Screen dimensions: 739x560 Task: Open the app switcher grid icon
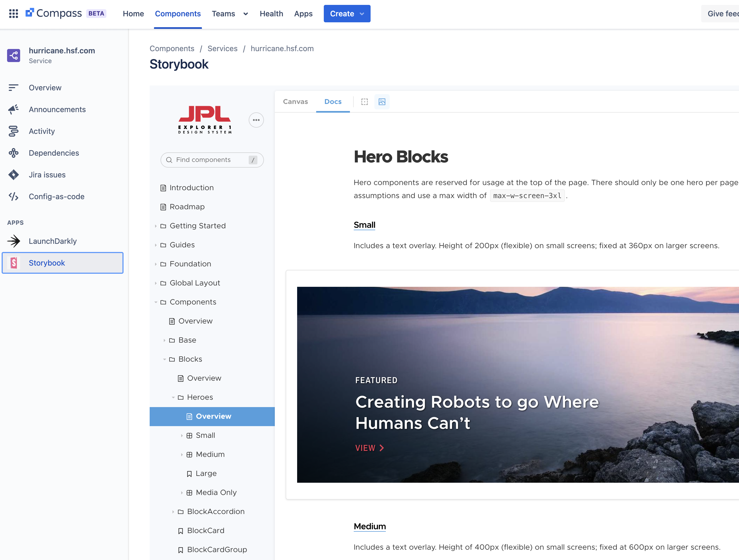pos(13,14)
